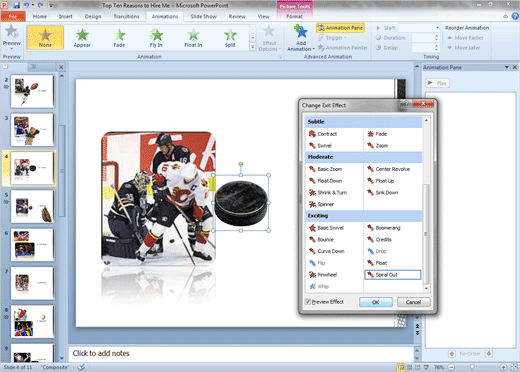
Task: Switch to the Slide Show tab
Action: click(x=203, y=16)
